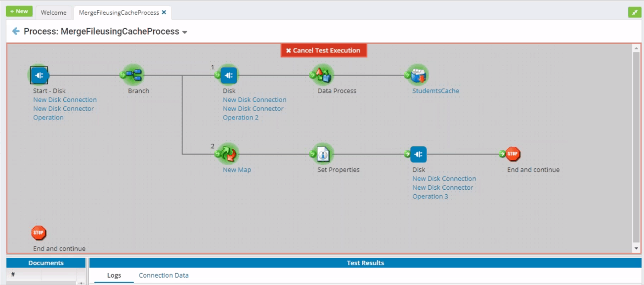Select the New Map shape icon
This screenshot has width=644, height=285.
229,155
